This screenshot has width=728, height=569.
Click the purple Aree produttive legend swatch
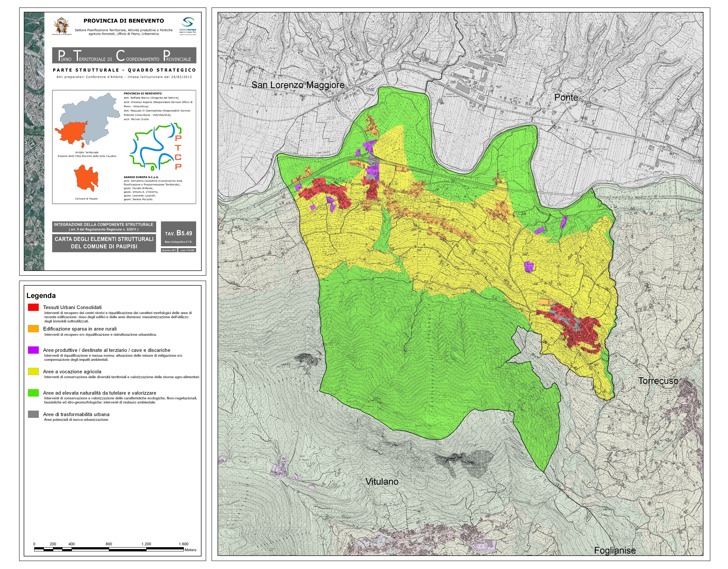click(x=33, y=350)
